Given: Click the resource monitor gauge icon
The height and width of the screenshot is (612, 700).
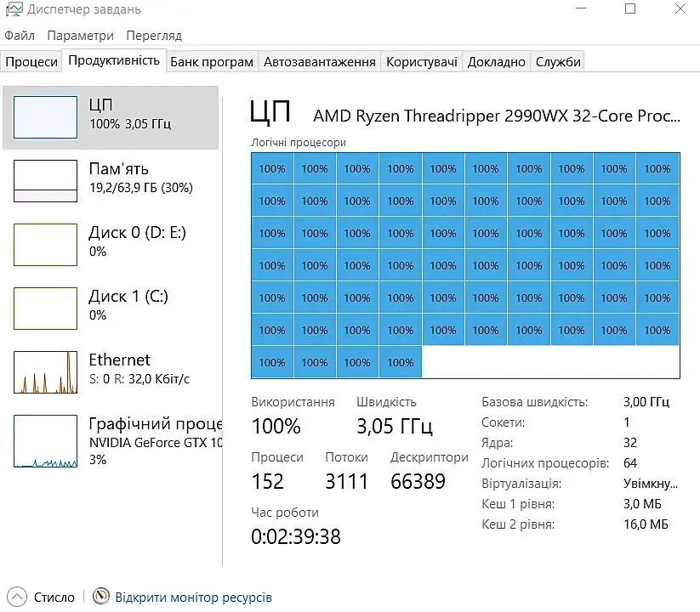Looking at the screenshot, I should [101, 596].
